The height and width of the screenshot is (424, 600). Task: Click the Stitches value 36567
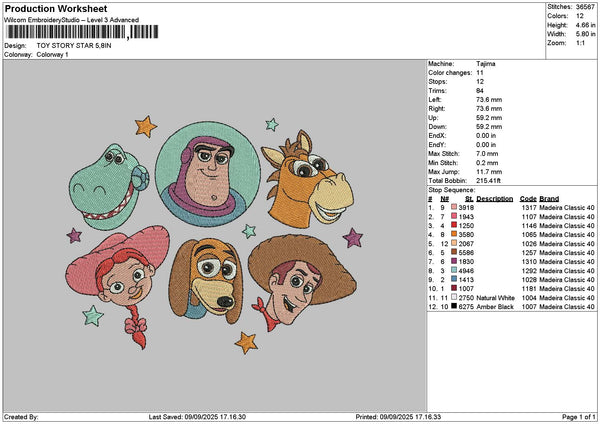click(x=583, y=7)
